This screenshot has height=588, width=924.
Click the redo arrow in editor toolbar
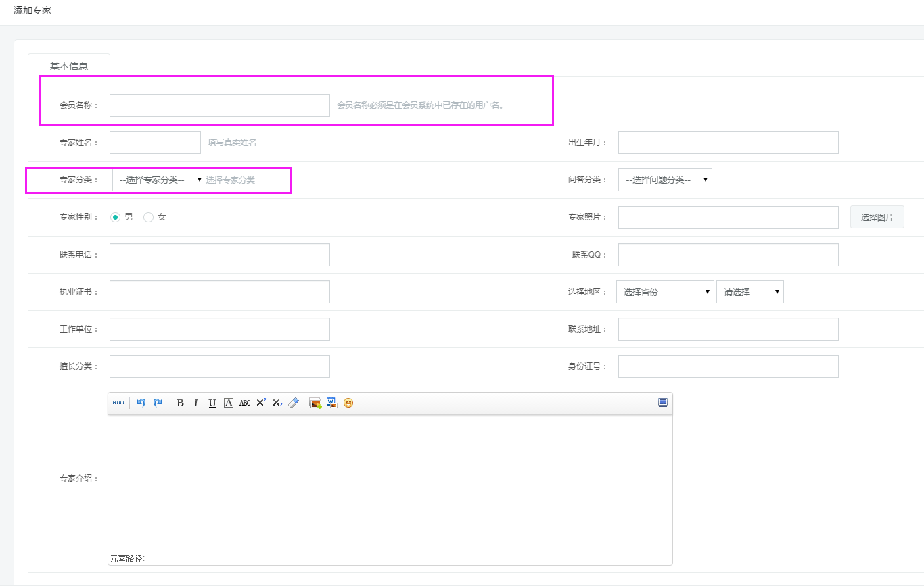click(158, 403)
